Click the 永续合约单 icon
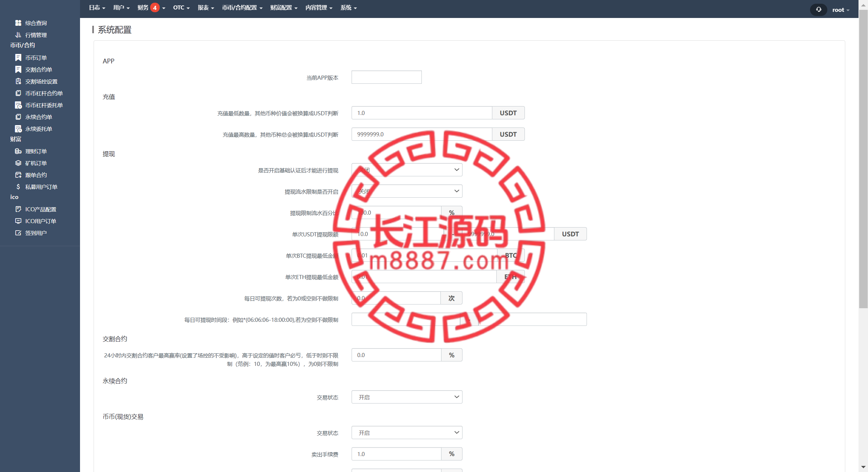This screenshot has width=868, height=472. (18, 117)
